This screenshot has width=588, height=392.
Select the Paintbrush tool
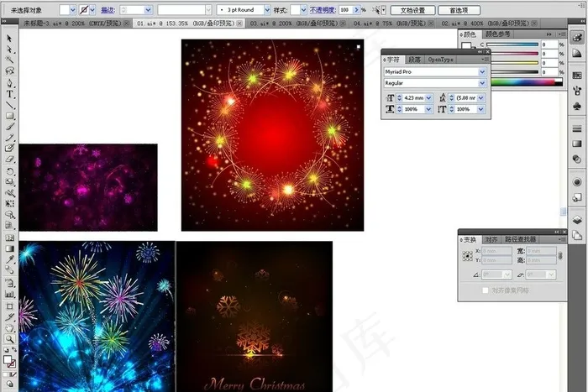coord(9,127)
